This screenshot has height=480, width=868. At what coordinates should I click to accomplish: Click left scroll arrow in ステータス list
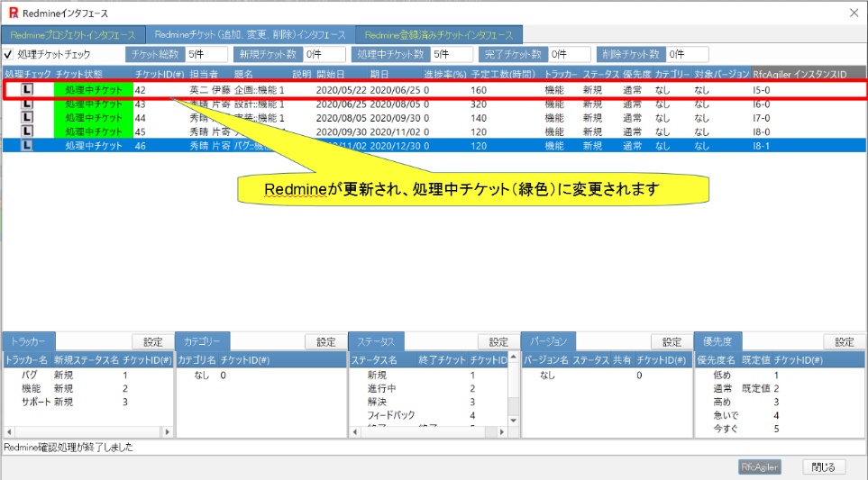click(355, 431)
